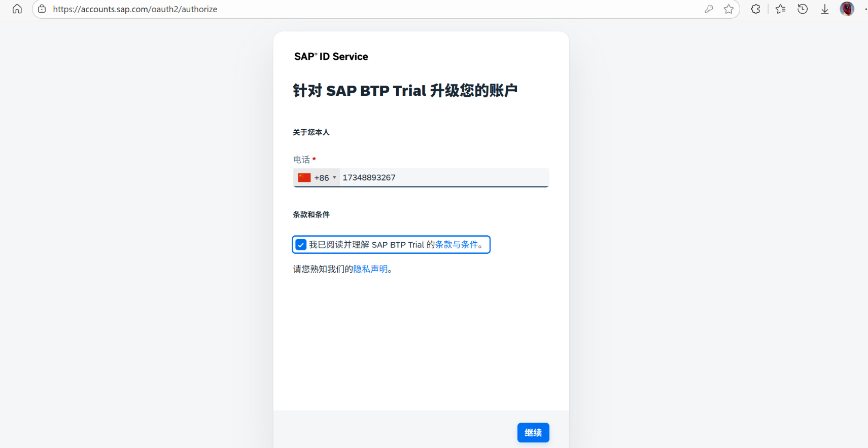Click the 条款和条件 section heading
Image resolution: width=868 pixels, height=448 pixels.
pos(311,215)
